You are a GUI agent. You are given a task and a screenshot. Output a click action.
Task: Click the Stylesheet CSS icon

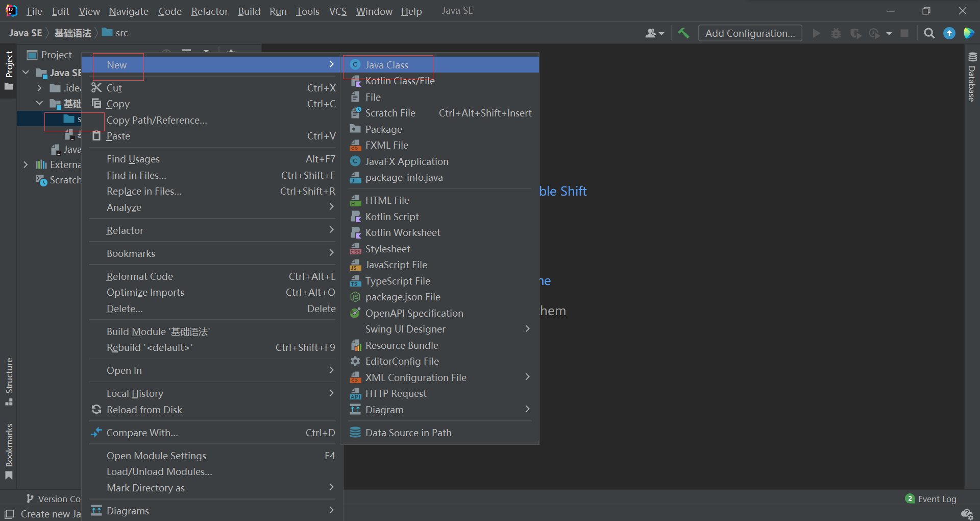point(356,249)
